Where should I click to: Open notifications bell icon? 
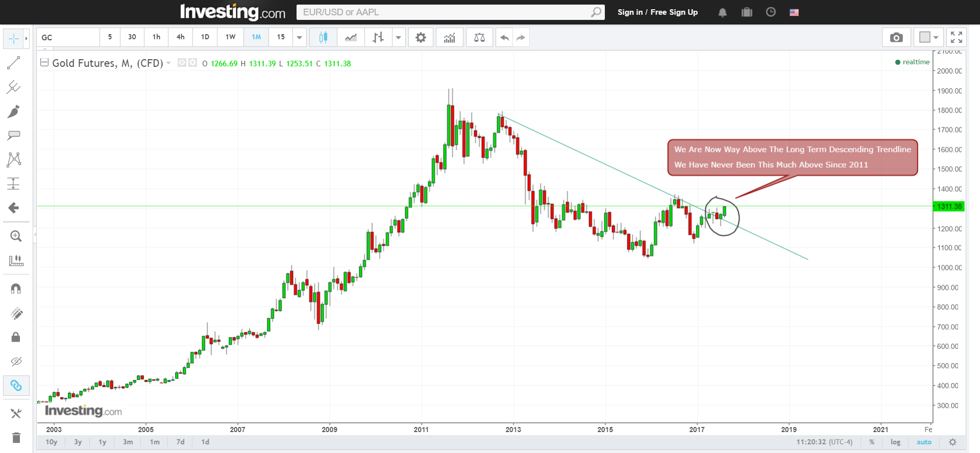click(x=722, y=12)
